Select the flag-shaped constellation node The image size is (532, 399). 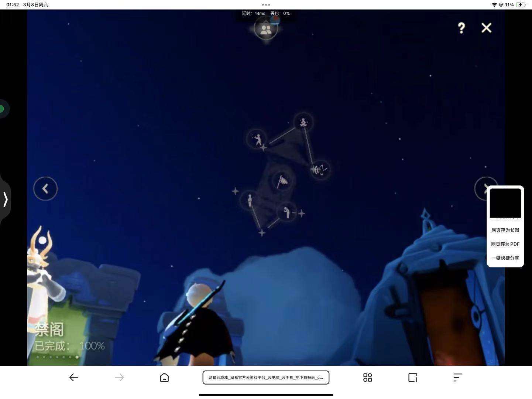coord(282,181)
